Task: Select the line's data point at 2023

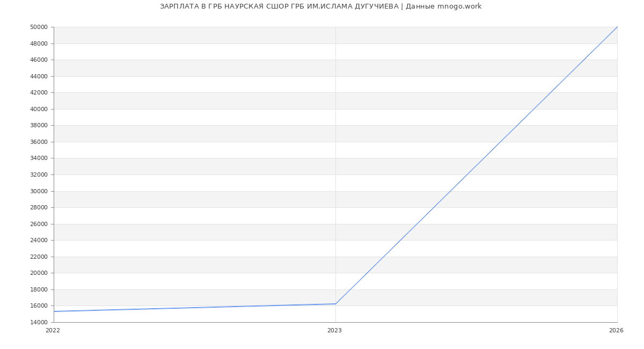Action: coord(335,304)
